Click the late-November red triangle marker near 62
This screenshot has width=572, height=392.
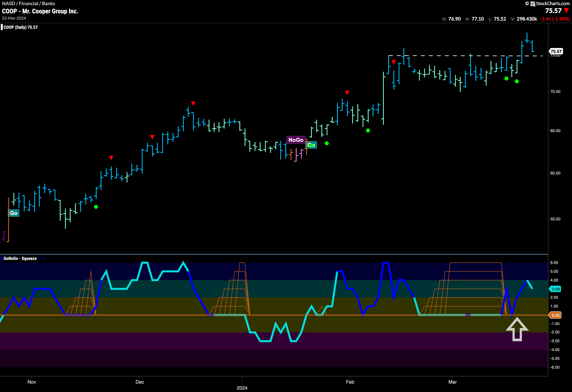[111, 157]
